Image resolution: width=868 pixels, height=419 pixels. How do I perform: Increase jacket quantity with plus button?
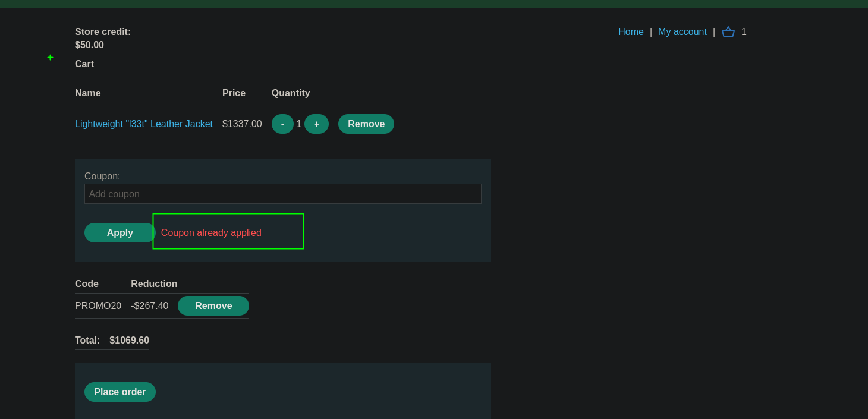click(x=316, y=124)
